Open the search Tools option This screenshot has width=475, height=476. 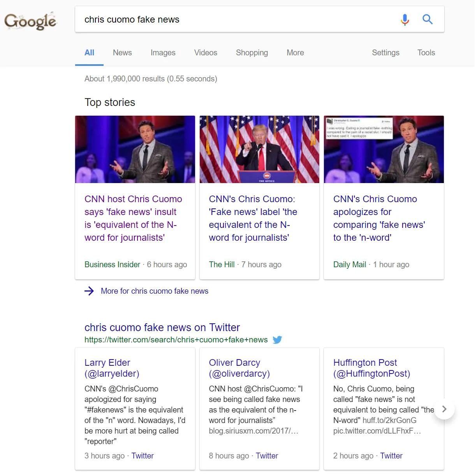pos(426,53)
